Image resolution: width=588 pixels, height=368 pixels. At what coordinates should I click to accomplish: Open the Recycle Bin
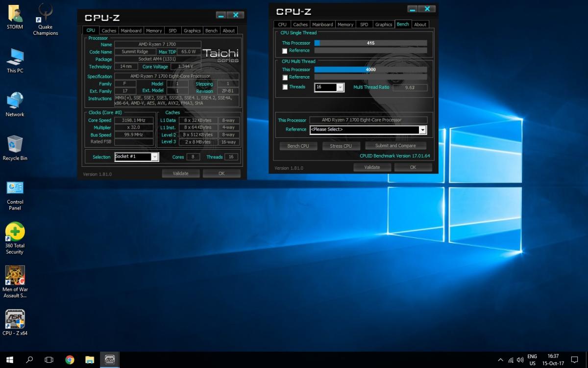pos(15,148)
